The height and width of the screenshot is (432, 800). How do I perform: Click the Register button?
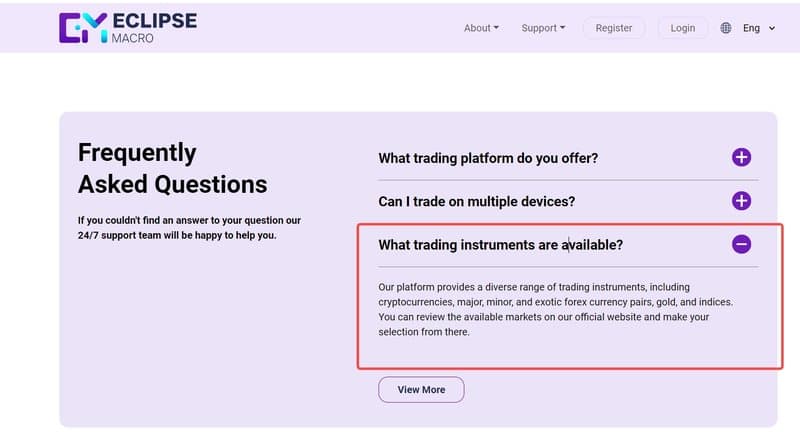pyautogui.click(x=614, y=28)
